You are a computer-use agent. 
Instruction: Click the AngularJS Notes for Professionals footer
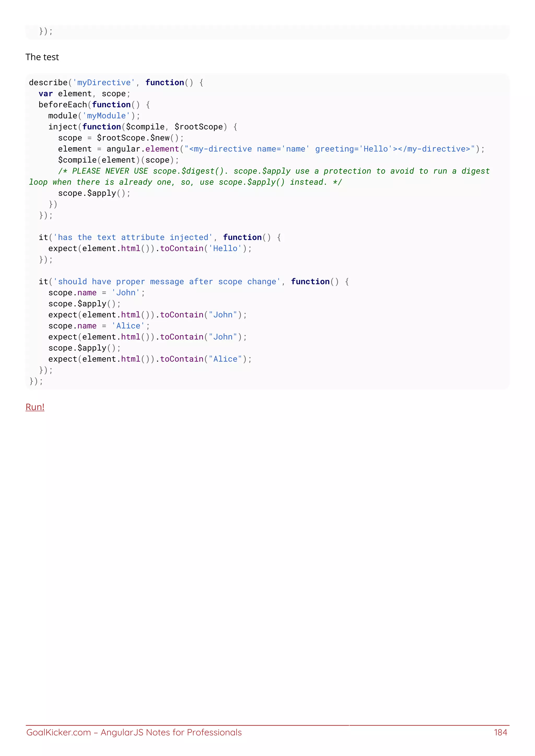tap(171, 732)
